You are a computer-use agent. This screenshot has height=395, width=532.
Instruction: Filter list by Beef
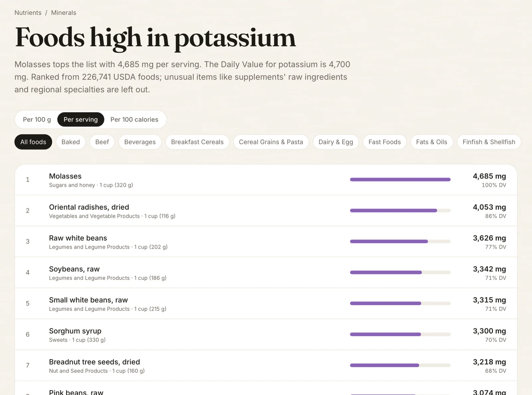(102, 142)
